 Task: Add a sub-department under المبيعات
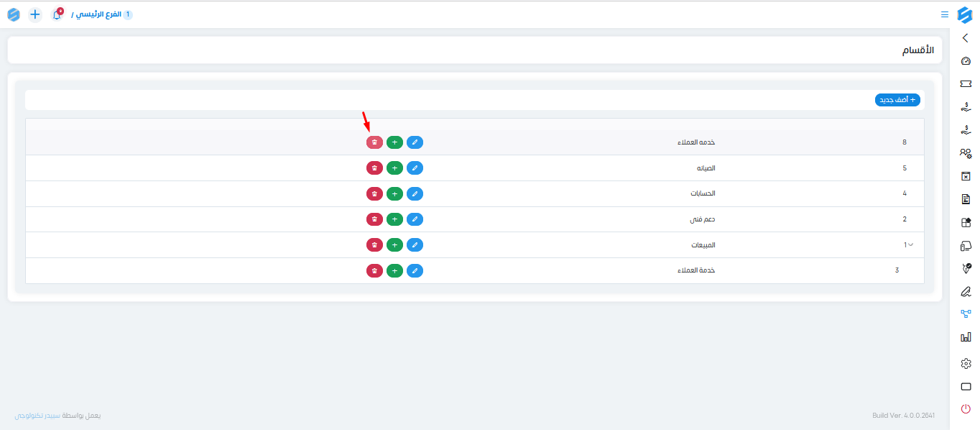pos(394,245)
